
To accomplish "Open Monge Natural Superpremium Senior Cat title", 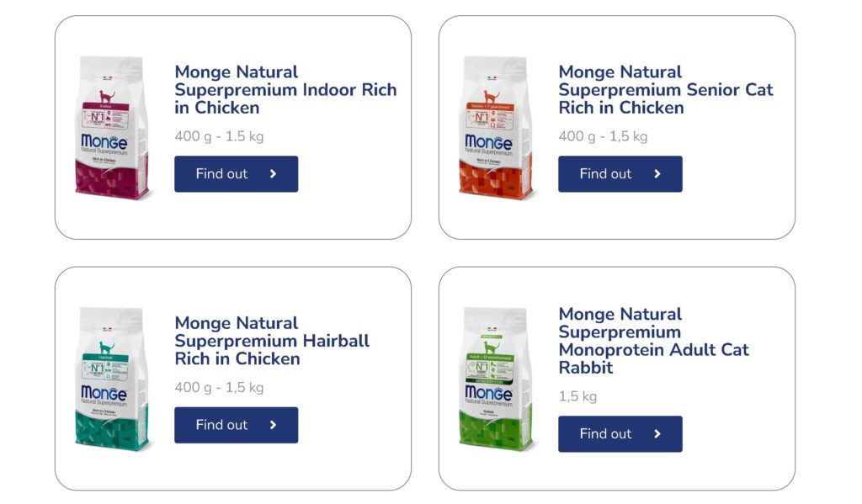I will (x=665, y=90).
